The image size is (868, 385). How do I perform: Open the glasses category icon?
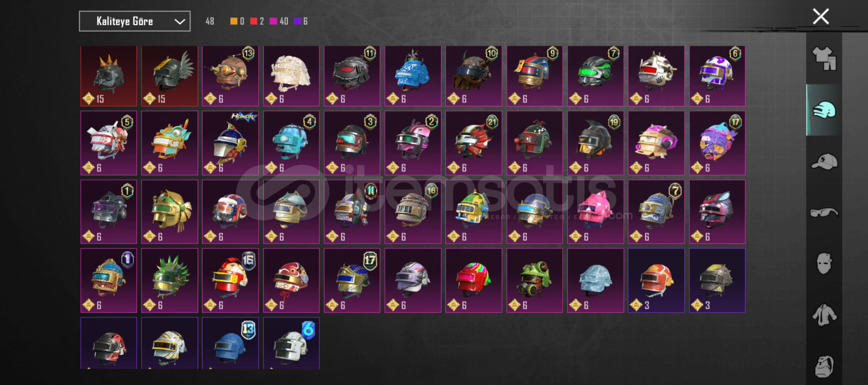[x=824, y=213]
